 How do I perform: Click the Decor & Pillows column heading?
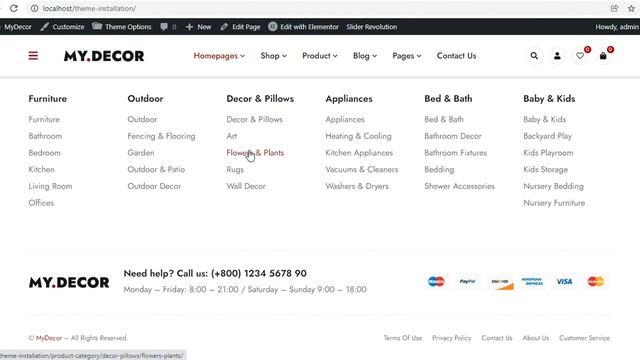(x=260, y=99)
